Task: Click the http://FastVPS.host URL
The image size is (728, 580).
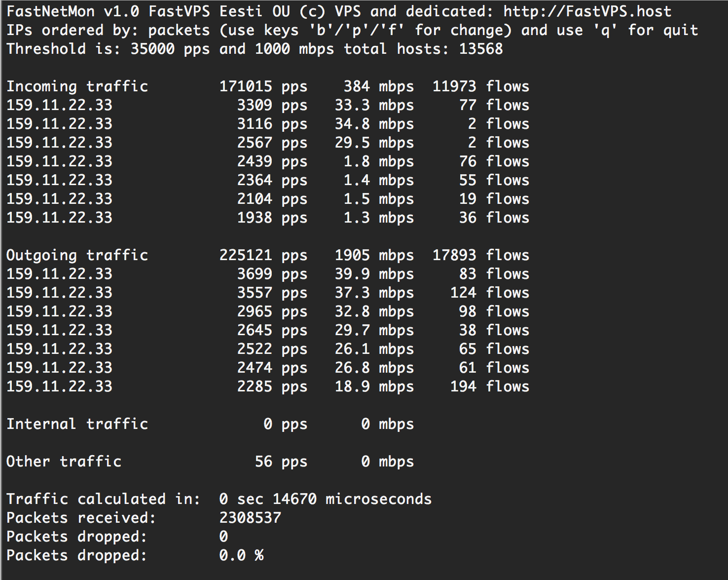Action: pos(587,11)
